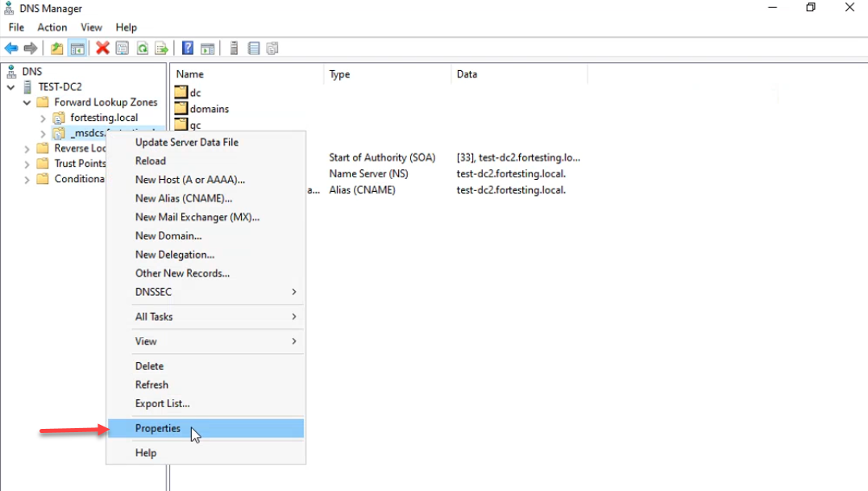Open the File menu
This screenshot has width=868, height=491.
click(16, 27)
